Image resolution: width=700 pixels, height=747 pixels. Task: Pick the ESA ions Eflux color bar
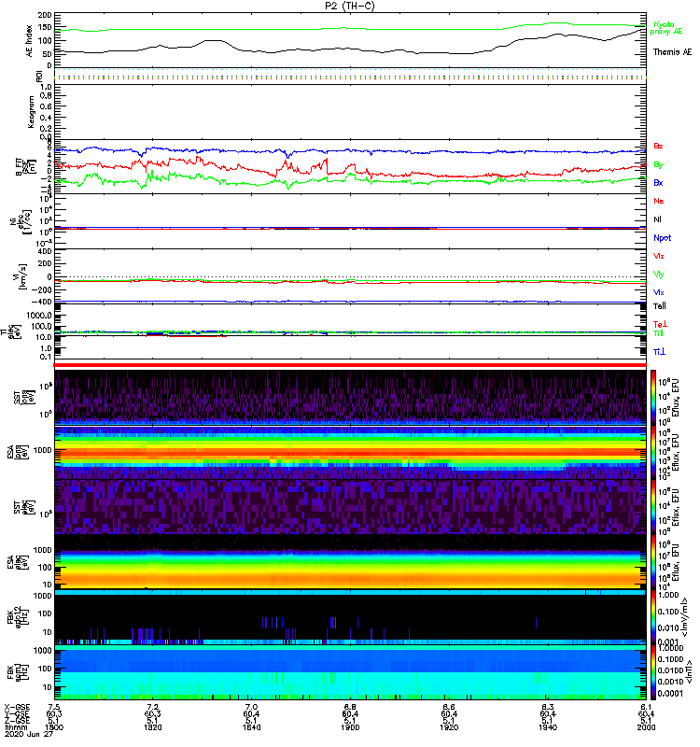point(653,452)
